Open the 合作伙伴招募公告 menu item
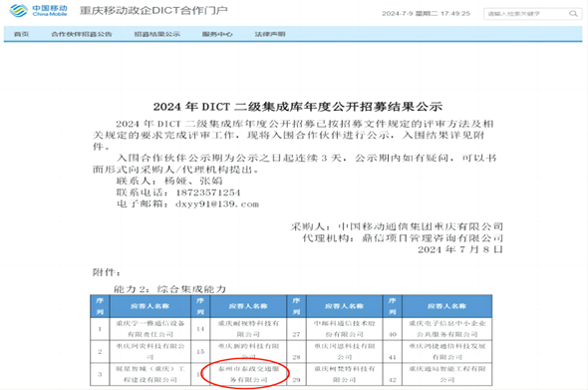Image resolution: width=588 pixels, height=390 pixels. click(x=82, y=34)
